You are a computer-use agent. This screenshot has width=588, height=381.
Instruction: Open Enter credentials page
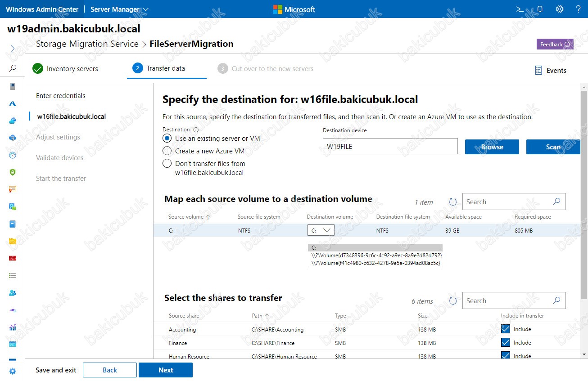[61, 96]
